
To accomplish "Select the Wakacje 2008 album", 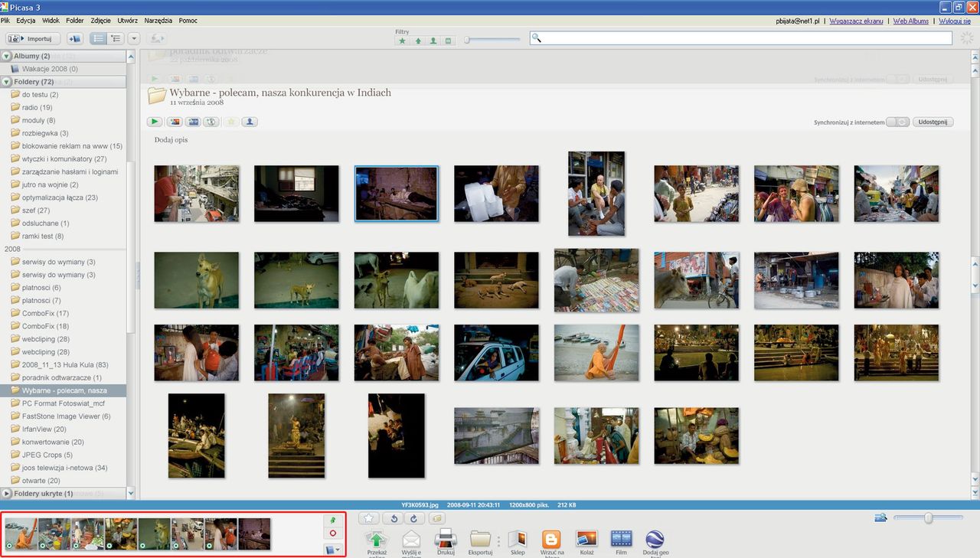I will coord(49,69).
